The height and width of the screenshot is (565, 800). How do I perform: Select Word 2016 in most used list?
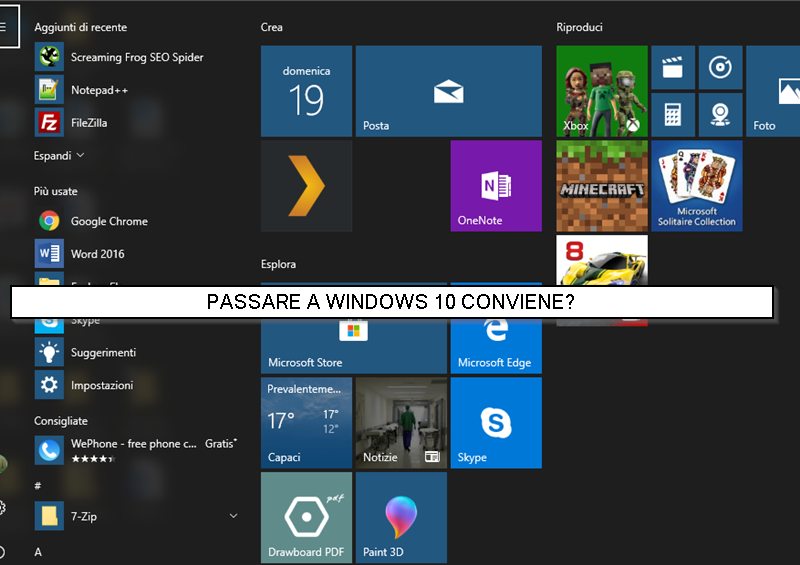pyautogui.click(x=97, y=254)
